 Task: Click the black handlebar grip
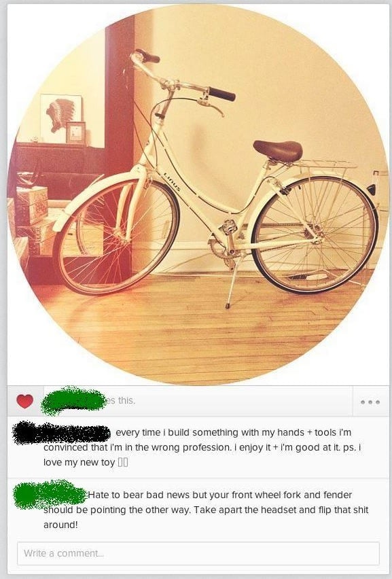[222, 94]
